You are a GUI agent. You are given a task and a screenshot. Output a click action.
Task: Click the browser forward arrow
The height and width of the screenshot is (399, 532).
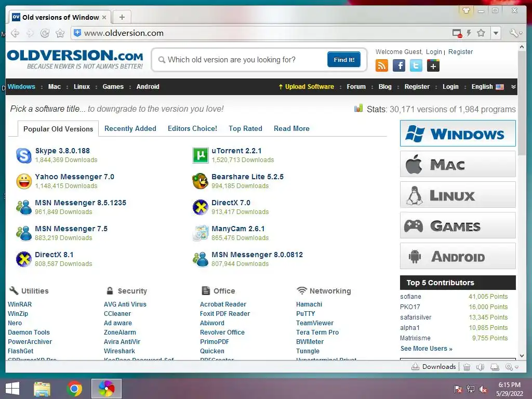(30, 33)
